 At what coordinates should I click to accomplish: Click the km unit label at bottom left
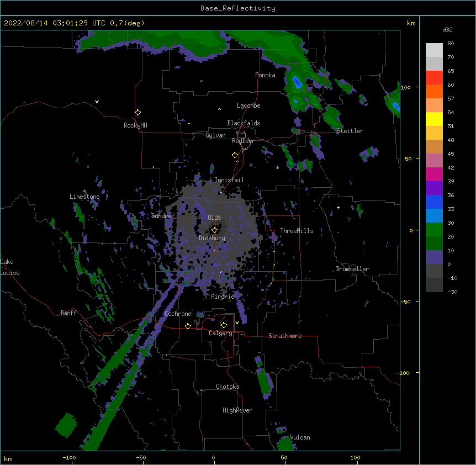(8, 459)
